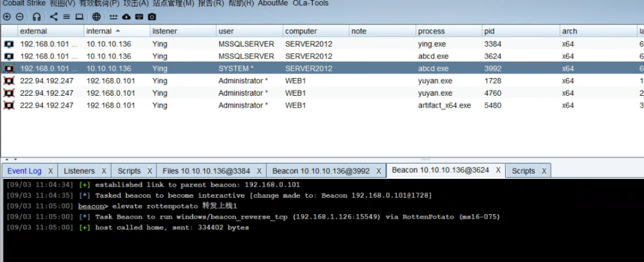Sort by the pid column header
The width and height of the screenshot is (644, 262).
click(521, 31)
